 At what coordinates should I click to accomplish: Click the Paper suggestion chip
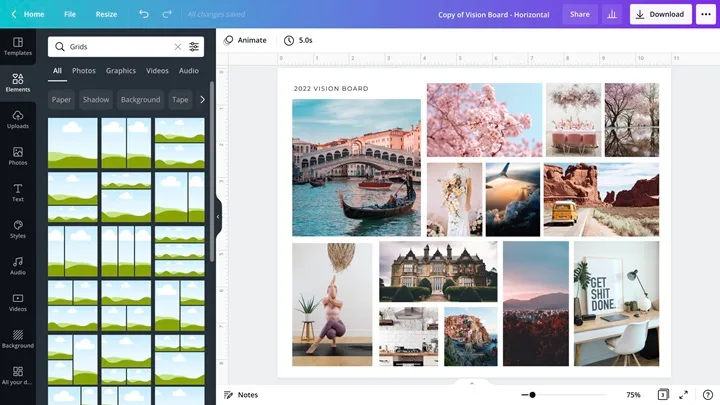[61, 100]
